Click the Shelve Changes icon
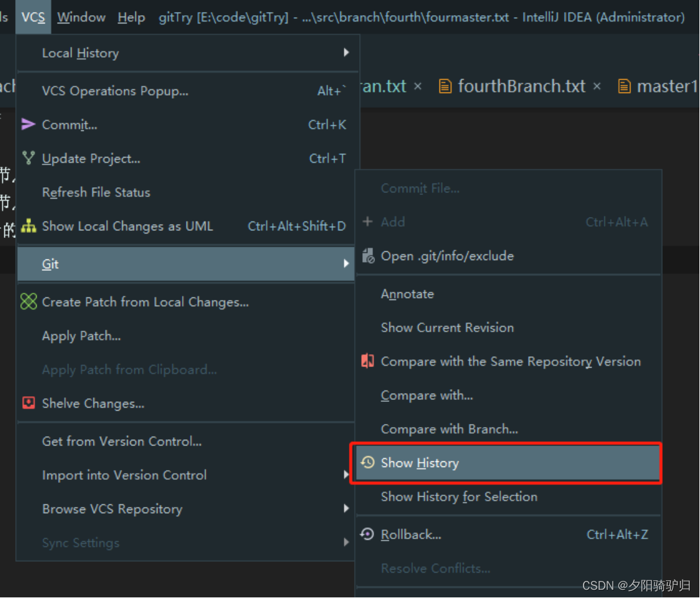 click(x=28, y=403)
